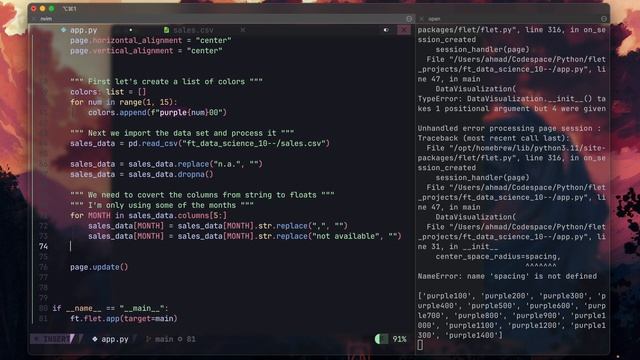Screen dimensions: 640x360
Task: Click line number 74 in gutter
Action: 44,247
